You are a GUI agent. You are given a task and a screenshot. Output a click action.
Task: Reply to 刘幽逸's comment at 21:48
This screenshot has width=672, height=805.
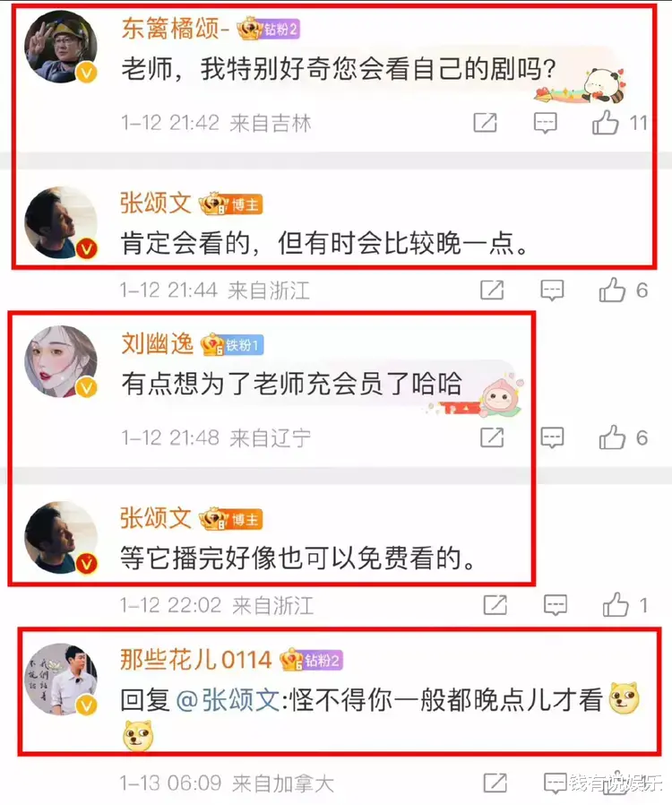[552, 438]
